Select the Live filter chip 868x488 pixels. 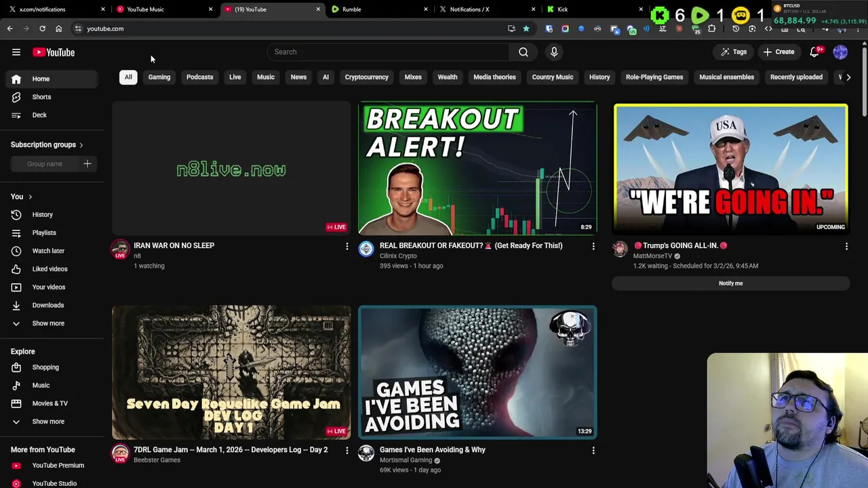point(235,77)
